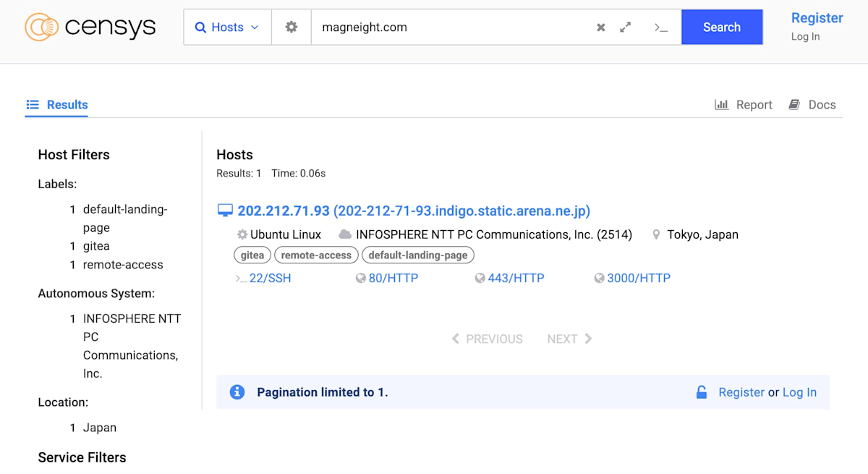868x474 pixels.
Task: Go to NEXT results page
Action: (x=570, y=339)
